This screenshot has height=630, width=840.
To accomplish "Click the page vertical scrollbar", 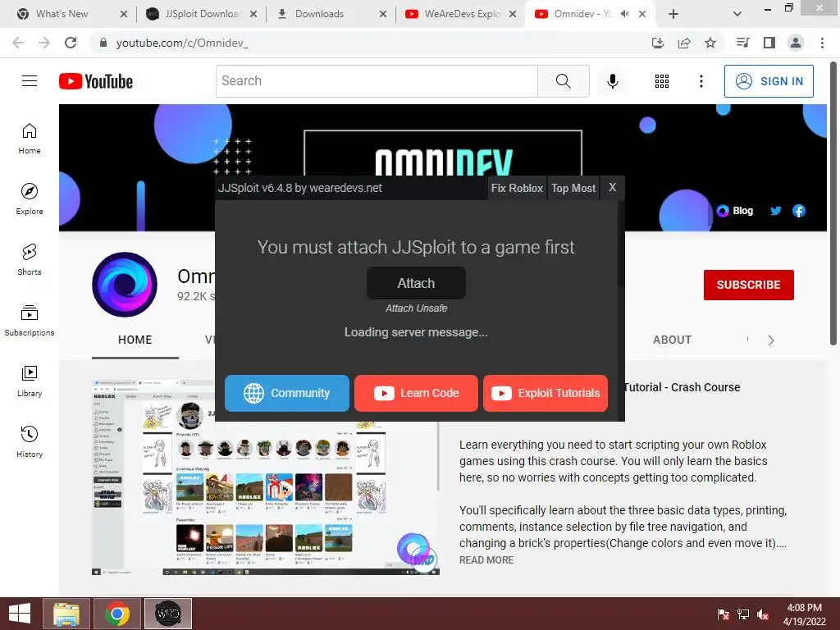I will pyautogui.click(x=833, y=203).
